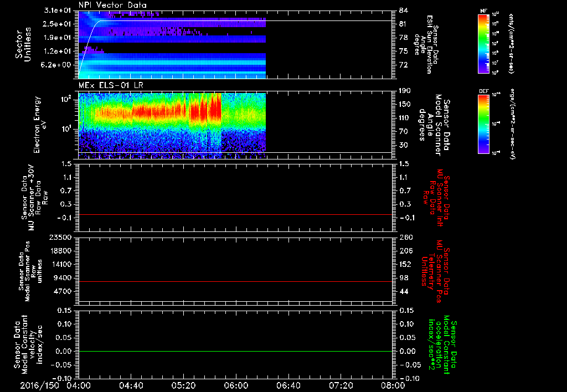567x392 pixels.
Task: Click the "44" telemetry tick value
Action: [403, 291]
